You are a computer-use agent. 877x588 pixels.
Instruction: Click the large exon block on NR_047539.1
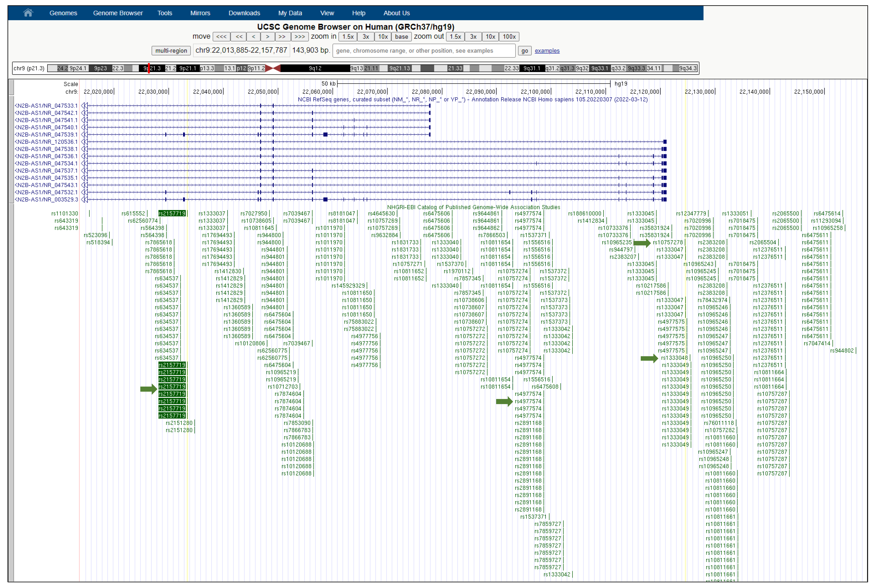(325, 135)
